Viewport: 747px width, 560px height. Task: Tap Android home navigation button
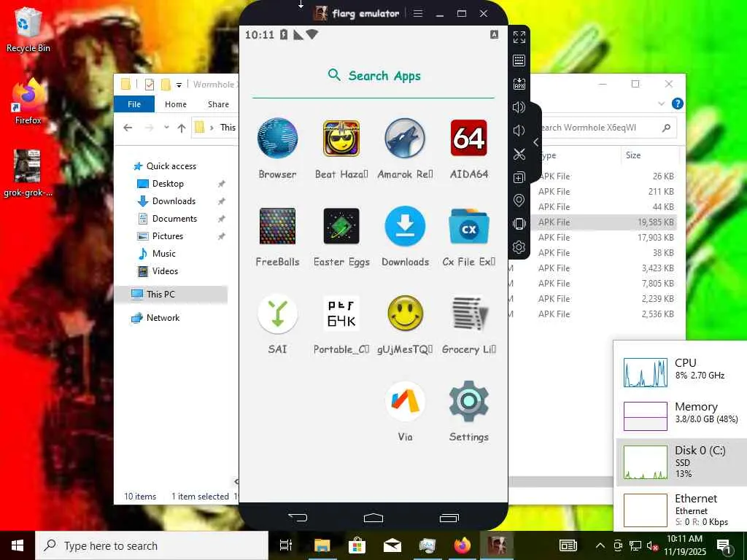[373, 518]
